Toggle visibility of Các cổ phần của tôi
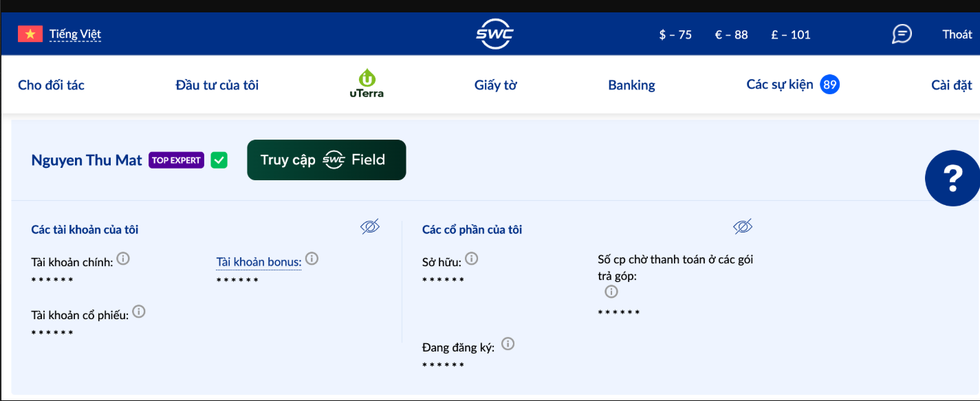 743,227
